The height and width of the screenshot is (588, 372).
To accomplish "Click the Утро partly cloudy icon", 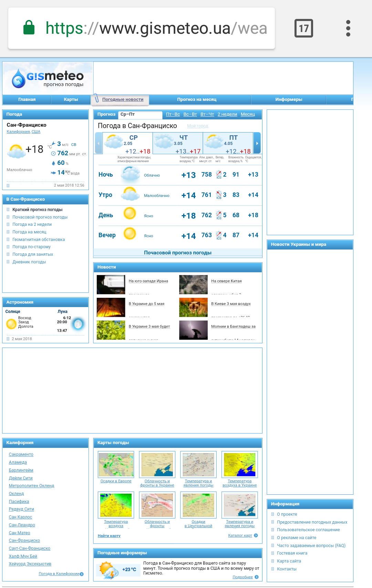I will [130, 194].
